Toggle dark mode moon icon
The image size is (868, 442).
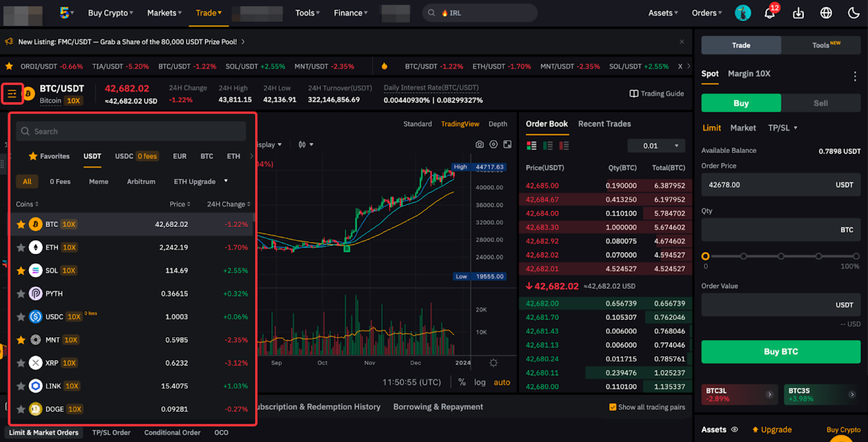[x=853, y=13]
